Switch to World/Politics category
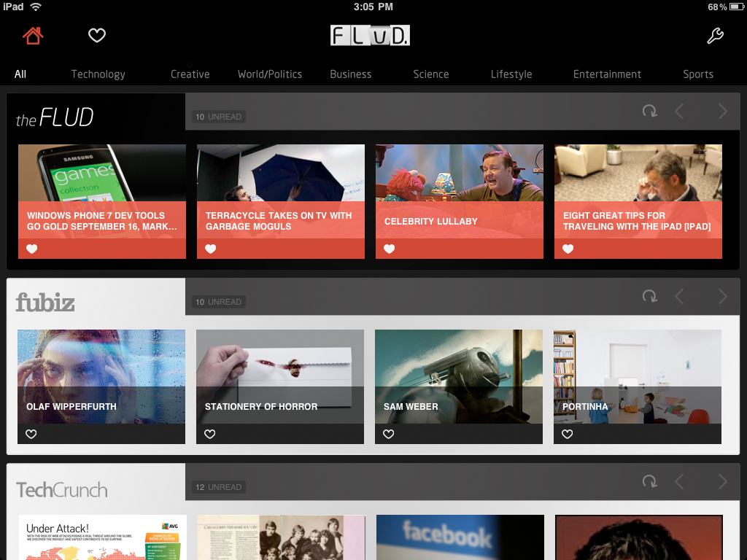Screen dimensions: 747x560 point(270,74)
